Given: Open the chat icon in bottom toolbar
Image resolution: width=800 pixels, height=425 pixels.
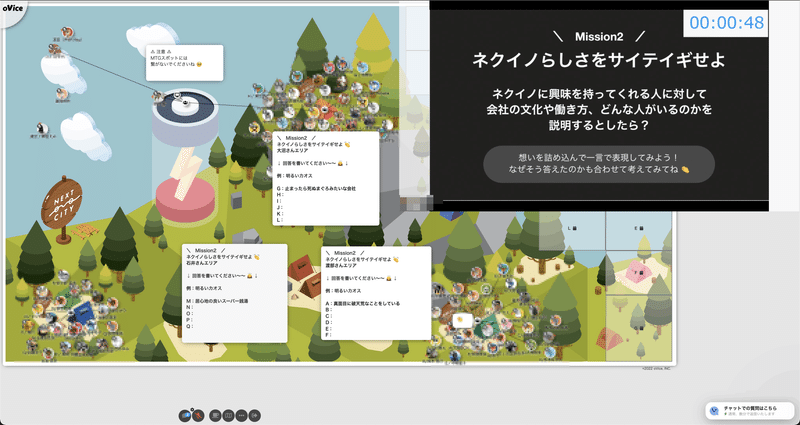Looking at the screenshot, I should coord(185,416).
